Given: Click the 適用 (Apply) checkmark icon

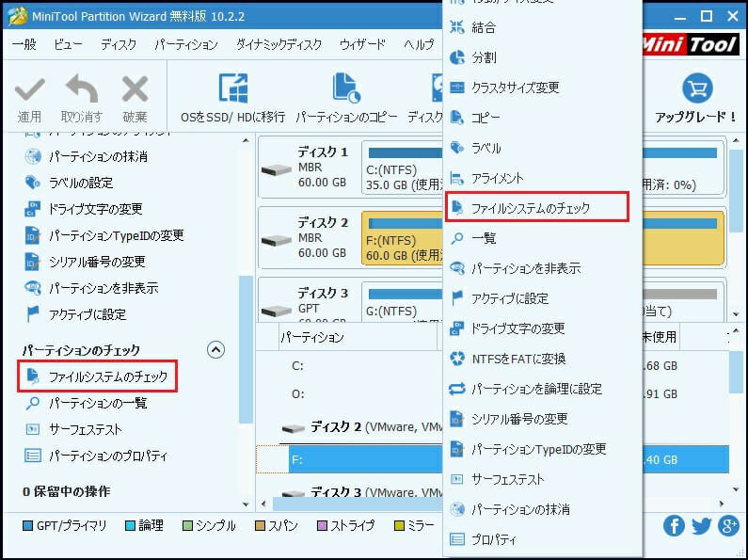Looking at the screenshot, I should (x=29, y=89).
